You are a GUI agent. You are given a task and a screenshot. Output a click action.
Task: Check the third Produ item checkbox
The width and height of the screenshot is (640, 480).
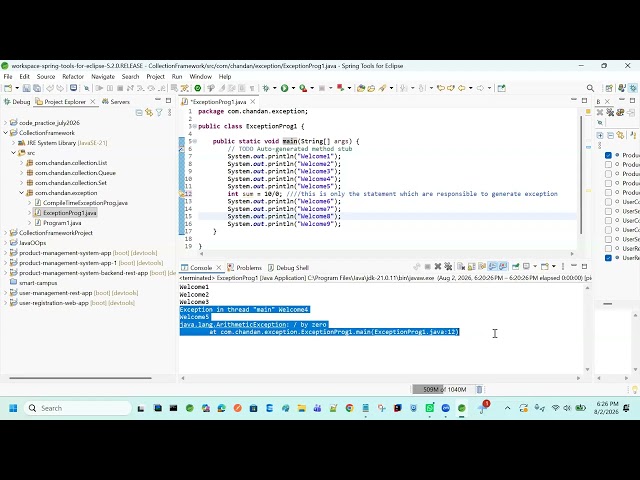coord(608,174)
